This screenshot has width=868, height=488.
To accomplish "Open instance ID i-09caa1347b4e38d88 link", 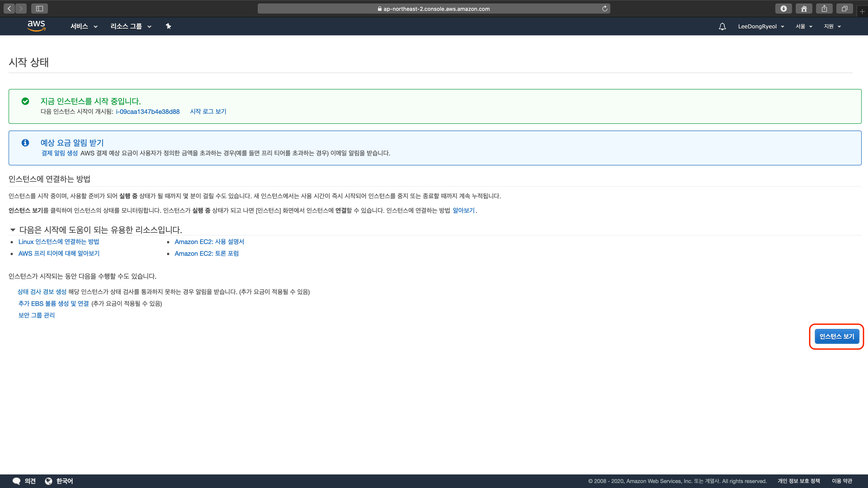I will point(148,111).
